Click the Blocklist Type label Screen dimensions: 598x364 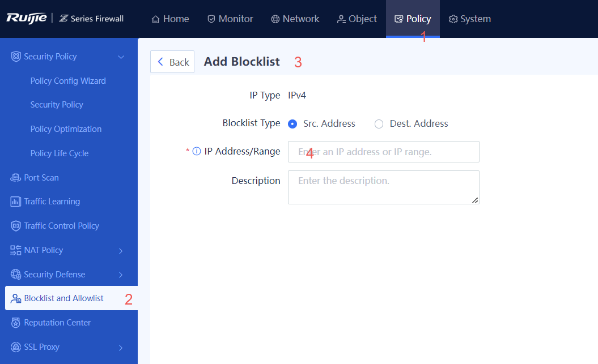pos(251,123)
